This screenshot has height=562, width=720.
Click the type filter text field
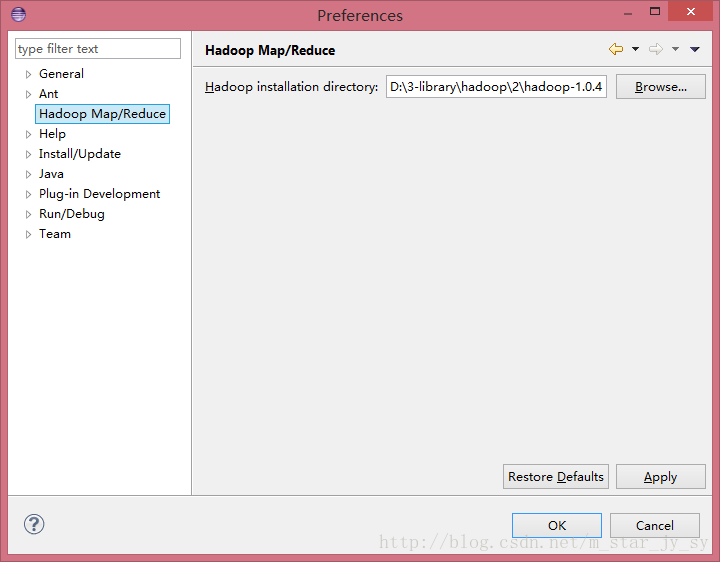click(98, 49)
